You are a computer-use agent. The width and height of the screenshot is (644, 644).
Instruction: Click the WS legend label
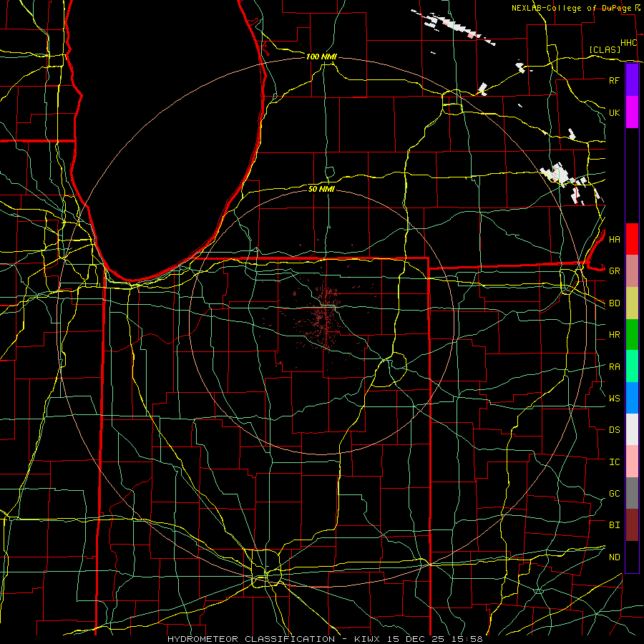(614, 399)
